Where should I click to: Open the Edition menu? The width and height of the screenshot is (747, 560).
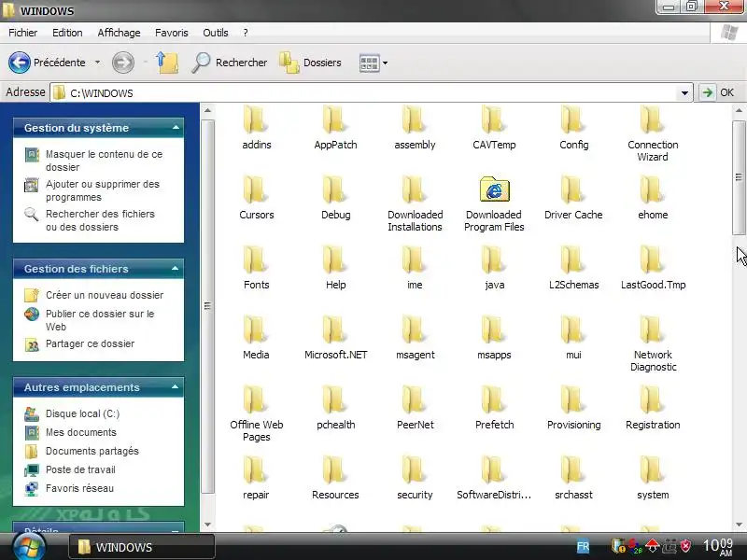pyautogui.click(x=67, y=33)
